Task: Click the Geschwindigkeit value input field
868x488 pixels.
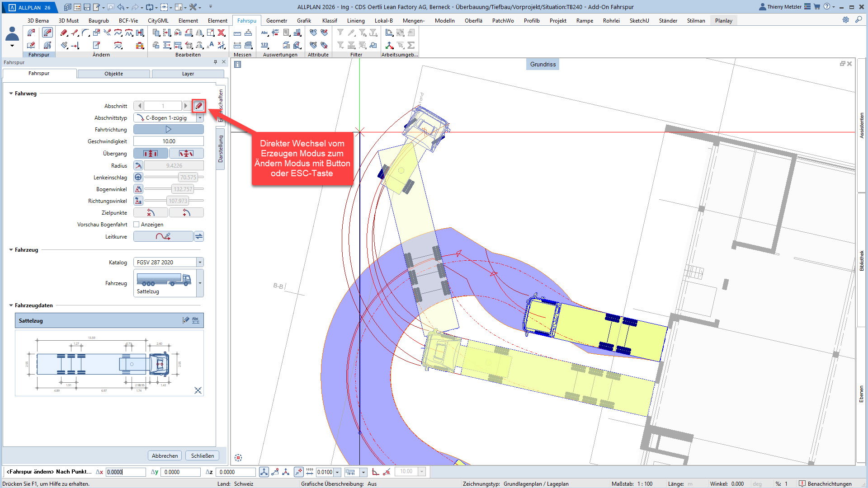Action: pyautogui.click(x=169, y=141)
